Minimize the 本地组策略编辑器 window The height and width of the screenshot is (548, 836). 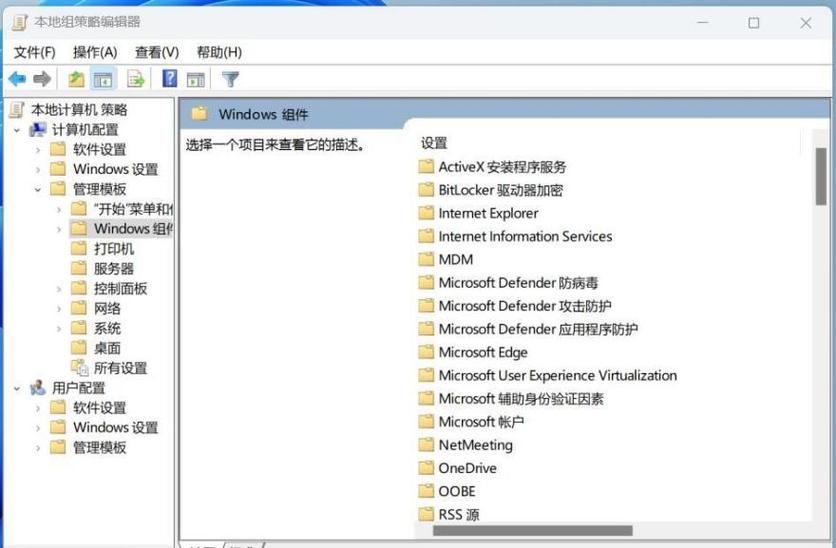coord(703,23)
